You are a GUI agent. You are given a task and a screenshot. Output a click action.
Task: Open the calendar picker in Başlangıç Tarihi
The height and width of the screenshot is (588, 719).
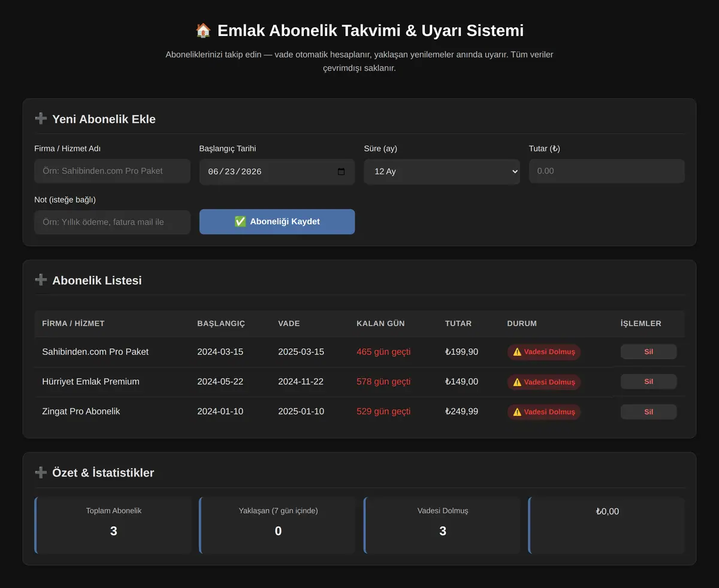click(341, 171)
